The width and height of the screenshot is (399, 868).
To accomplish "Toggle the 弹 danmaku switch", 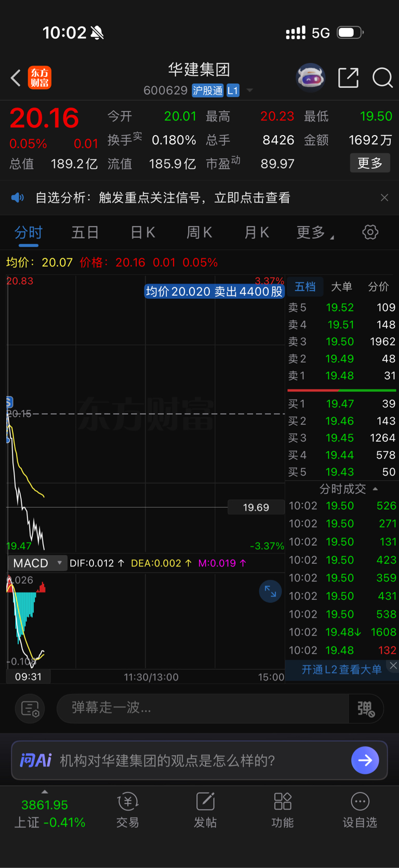I will coord(366,708).
